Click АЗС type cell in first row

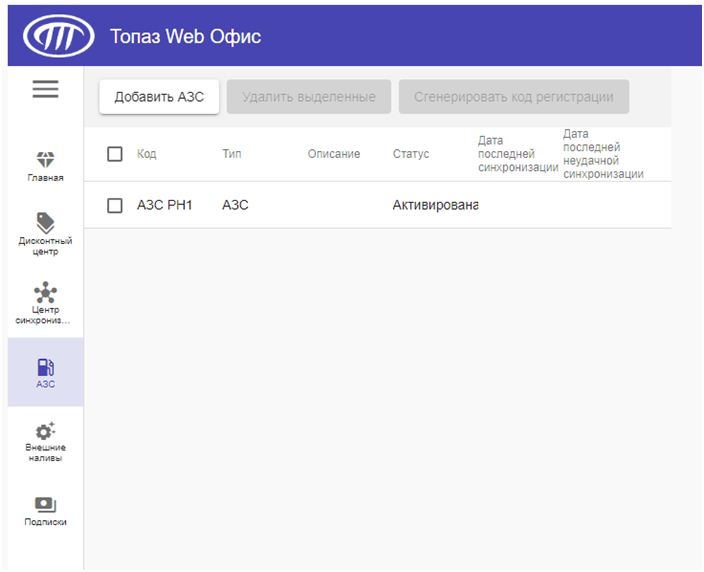(x=235, y=205)
